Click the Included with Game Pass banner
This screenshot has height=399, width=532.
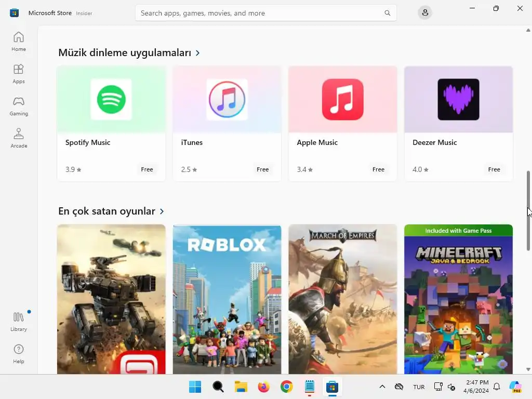(458, 231)
